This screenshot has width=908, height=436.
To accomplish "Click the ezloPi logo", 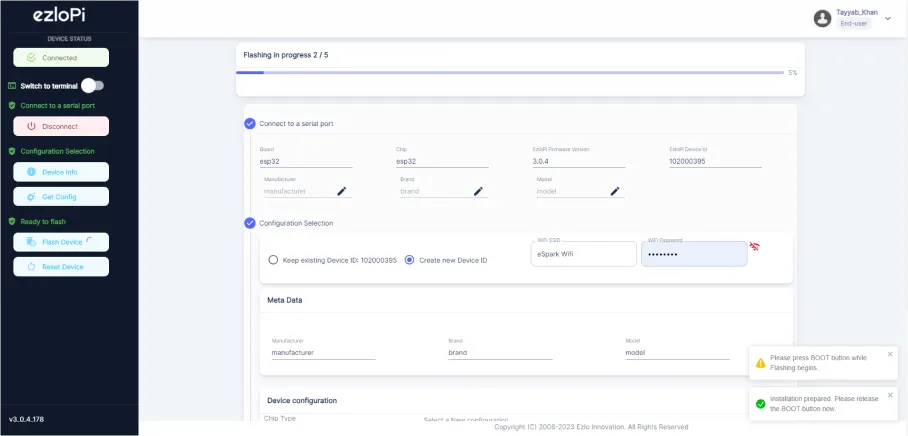I will tap(59, 16).
